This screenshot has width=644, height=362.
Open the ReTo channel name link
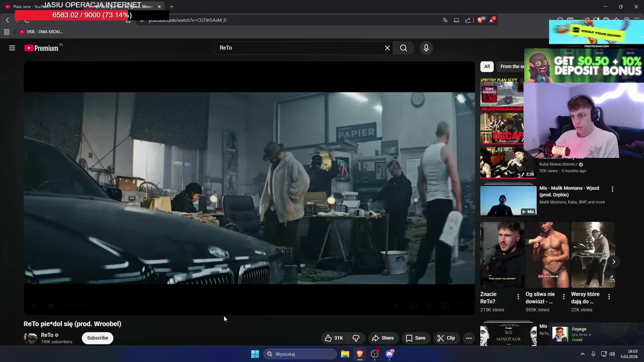point(47,335)
